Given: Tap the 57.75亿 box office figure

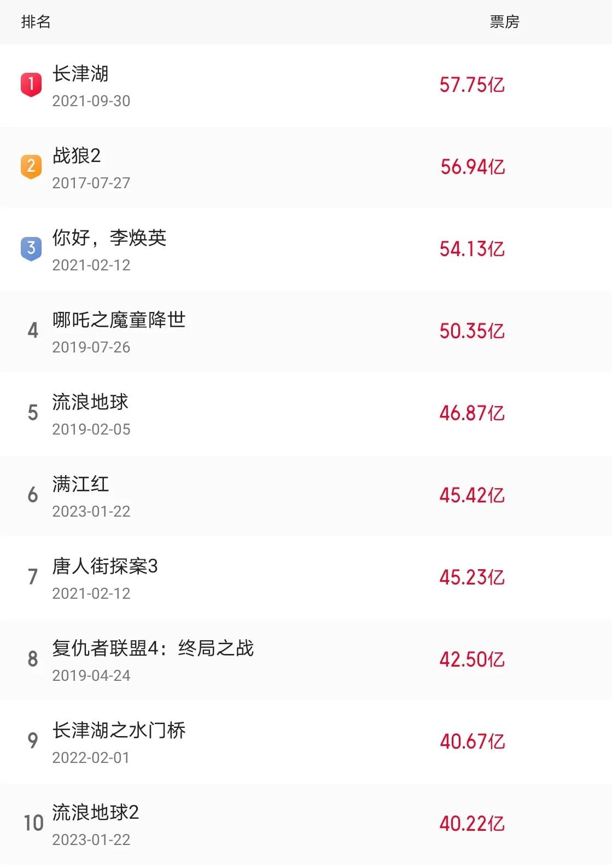Looking at the screenshot, I should tap(472, 85).
